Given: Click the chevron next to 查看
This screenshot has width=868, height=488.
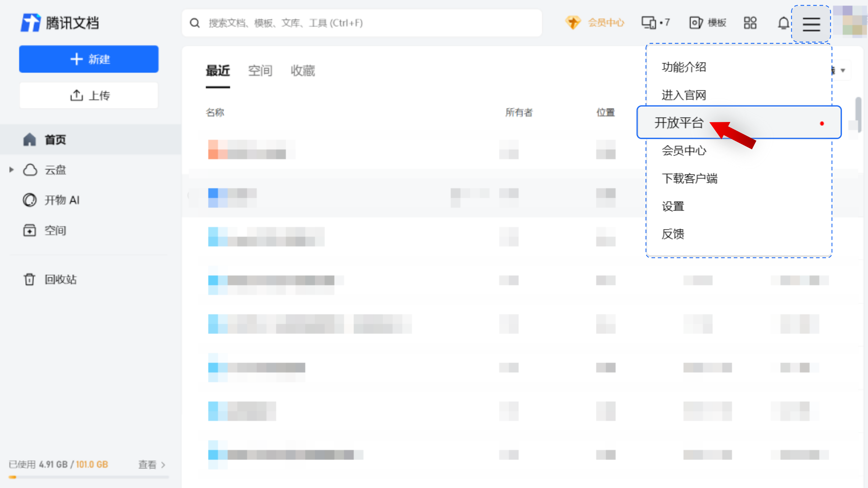Looking at the screenshot, I should click(x=163, y=465).
